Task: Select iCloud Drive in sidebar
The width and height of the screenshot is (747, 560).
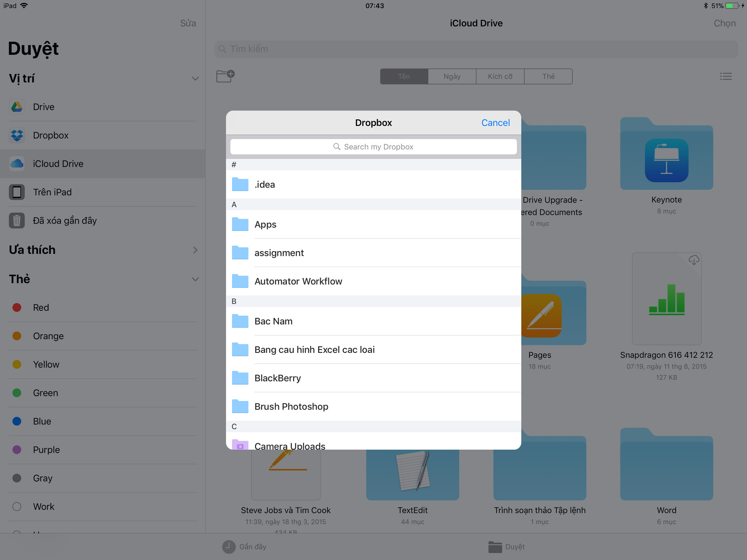Action: [x=102, y=164]
